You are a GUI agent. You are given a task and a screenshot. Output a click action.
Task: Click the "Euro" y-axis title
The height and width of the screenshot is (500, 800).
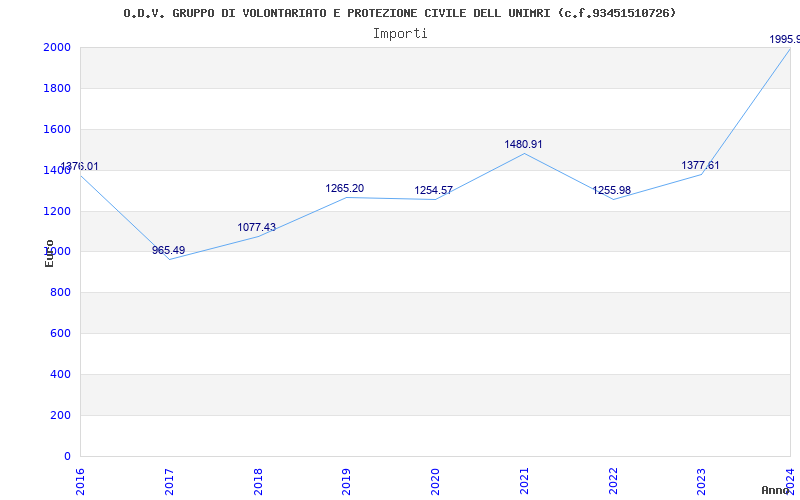click(x=49, y=253)
